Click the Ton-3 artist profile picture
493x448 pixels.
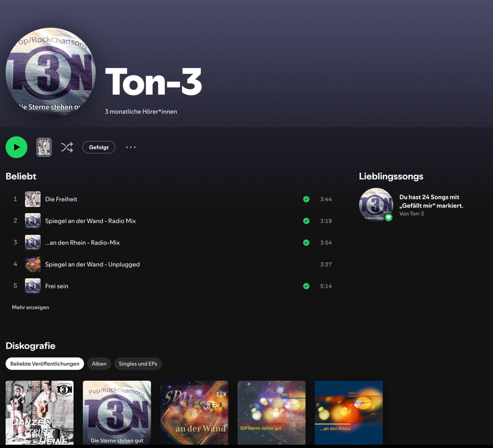(51, 72)
